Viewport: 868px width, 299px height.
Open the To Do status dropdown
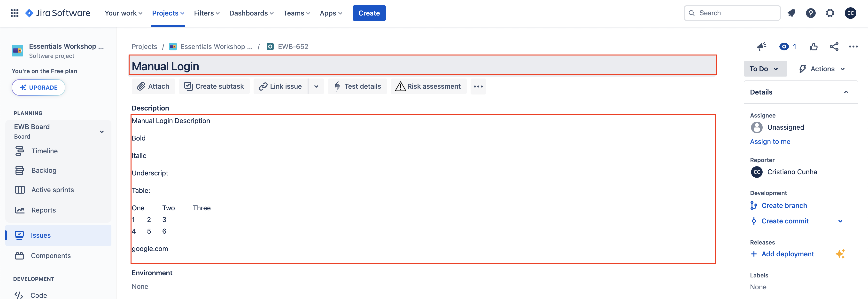pyautogui.click(x=765, y=69)
